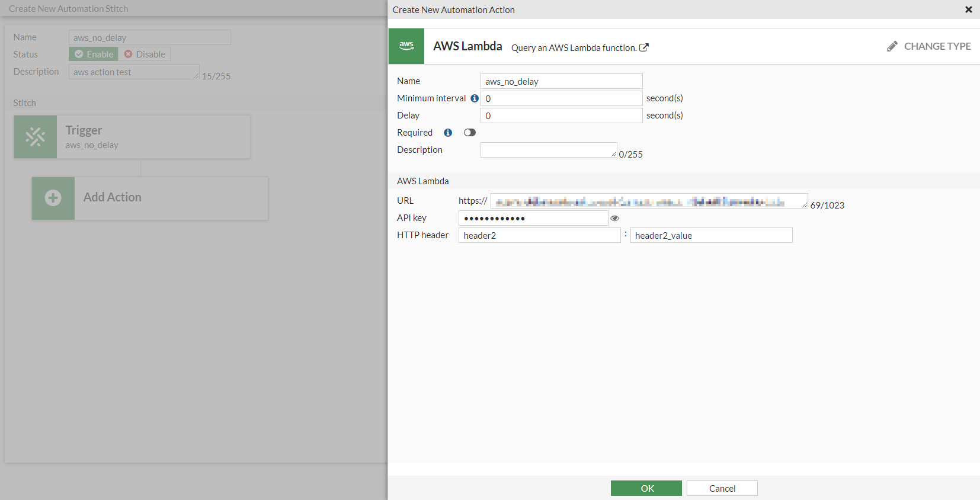Click the stitch Name field aws_no_delay
This screenshot has height=500, width=980.
point(150,37)
